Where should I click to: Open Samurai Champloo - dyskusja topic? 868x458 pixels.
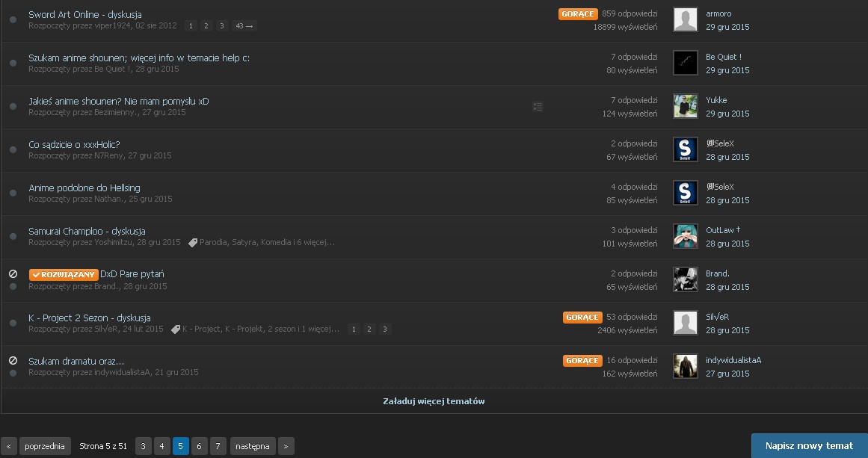87,231
